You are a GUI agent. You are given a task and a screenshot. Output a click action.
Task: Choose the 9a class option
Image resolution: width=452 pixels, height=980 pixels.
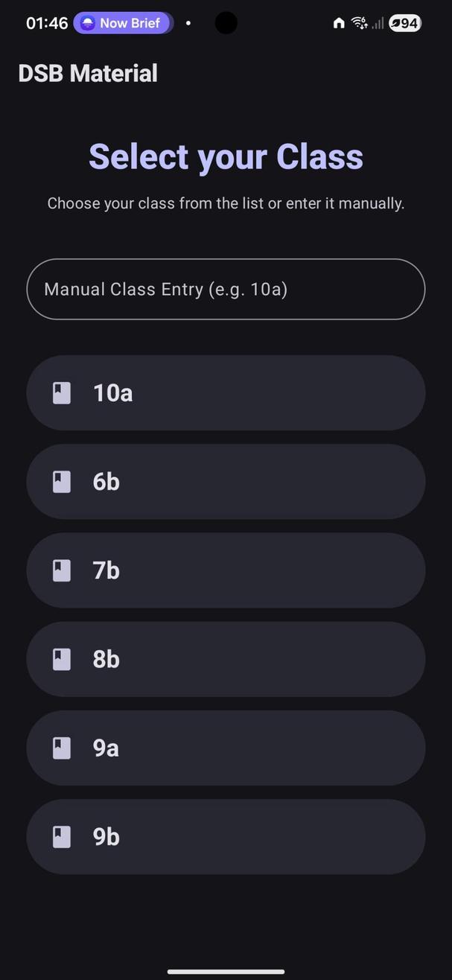(226, 748)
